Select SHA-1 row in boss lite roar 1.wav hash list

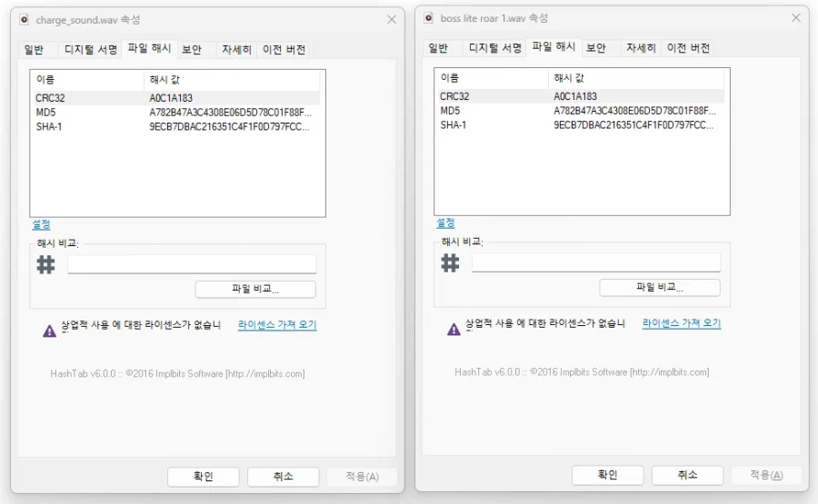tap(581, 125)
